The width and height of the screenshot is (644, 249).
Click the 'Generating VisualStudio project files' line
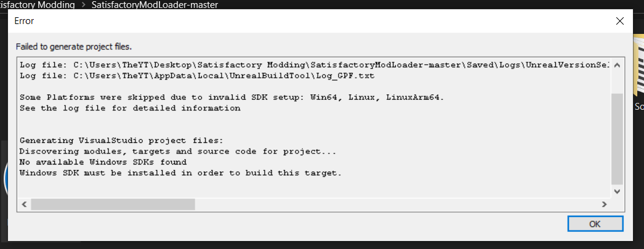pyautogui.click(x=121, y=141)
